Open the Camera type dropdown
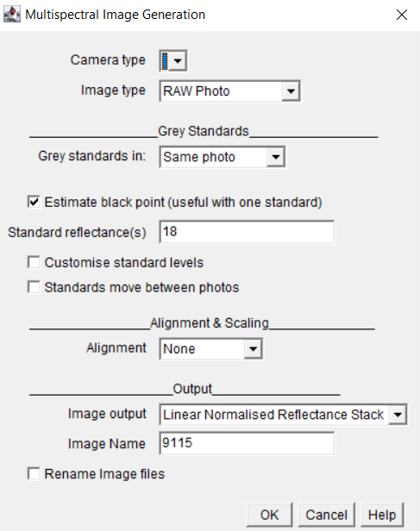This screenshot has width=420, height=531. (x=173, y=61)
